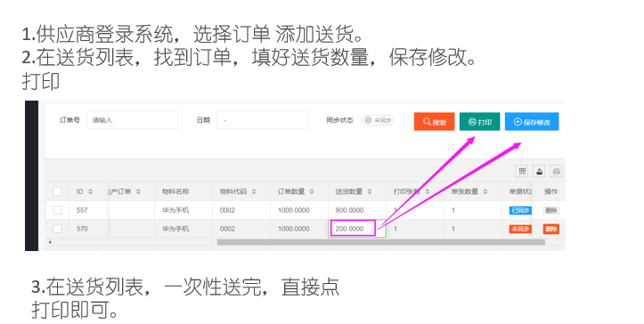Screen dimensions: 644x324
Task: Click the 物料名称 column header
Action: pyautogui.click(x=175, y=191)
